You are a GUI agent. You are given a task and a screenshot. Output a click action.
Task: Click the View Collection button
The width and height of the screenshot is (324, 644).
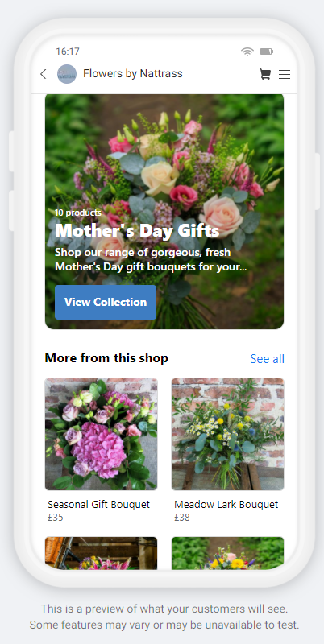click(106, 303)
